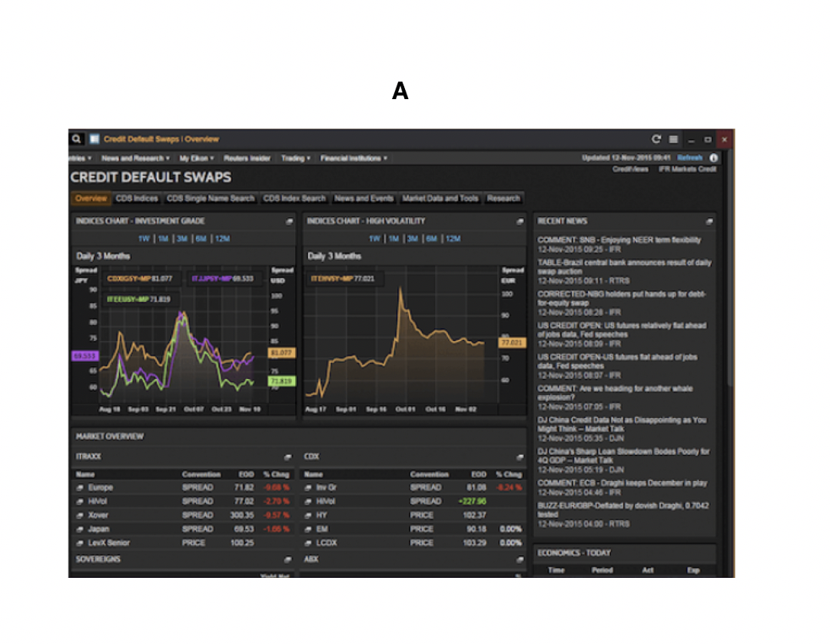
Task: Switch to the CDS Single Name Search tab
Action: pyautogui.click(x=211, y=198)
